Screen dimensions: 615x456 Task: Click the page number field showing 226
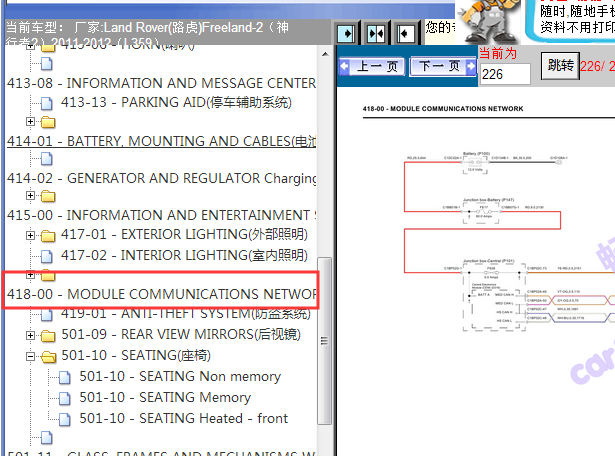pyautogui.click(x=505, y=74)
